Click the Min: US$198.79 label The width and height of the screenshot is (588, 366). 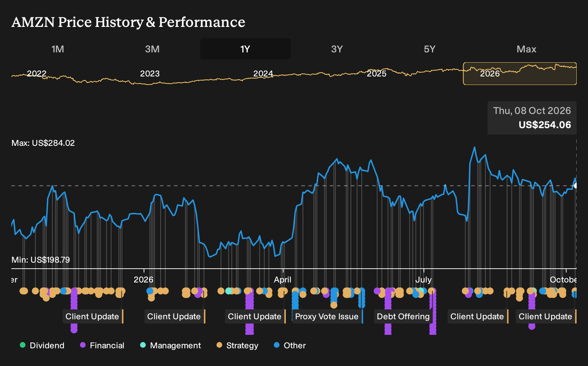tap(41, 260)
